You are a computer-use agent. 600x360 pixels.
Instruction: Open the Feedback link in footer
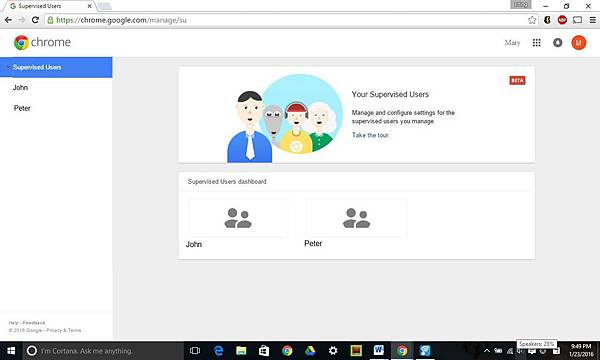34,323
